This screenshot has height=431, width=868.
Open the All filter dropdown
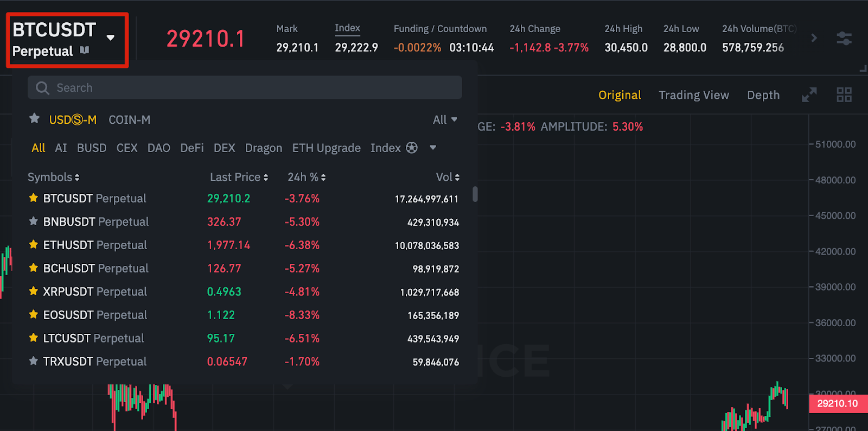click(445, 119)
